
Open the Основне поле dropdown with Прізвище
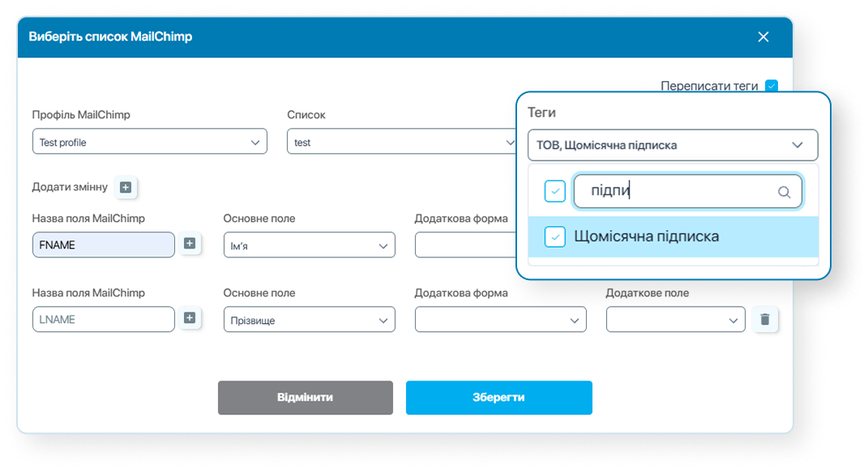click(x=309, y=320)
